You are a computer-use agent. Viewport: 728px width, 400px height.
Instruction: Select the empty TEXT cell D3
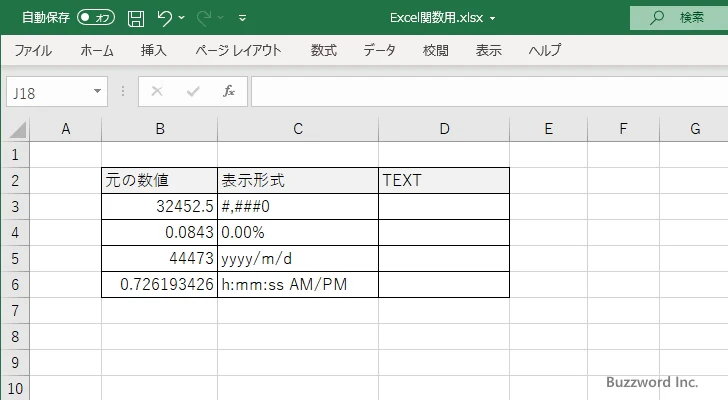click(x=444, y=206)
